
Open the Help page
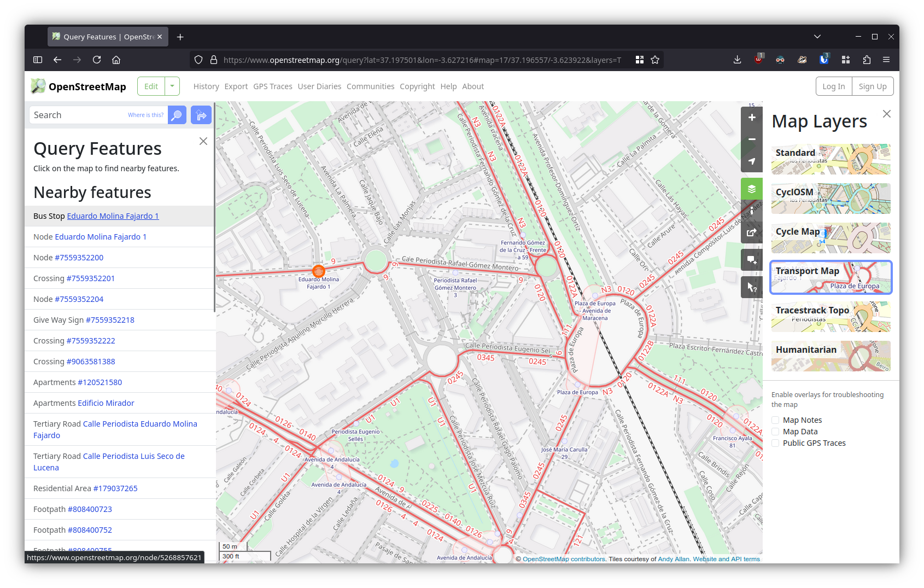click(448, 86)
